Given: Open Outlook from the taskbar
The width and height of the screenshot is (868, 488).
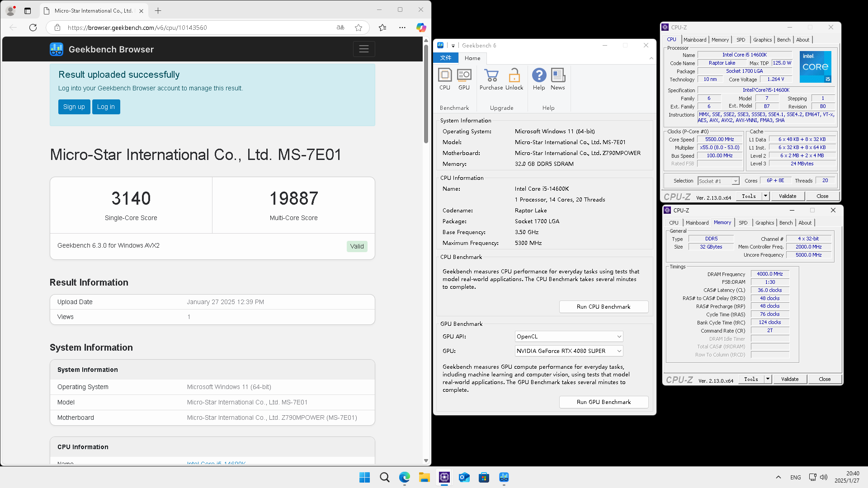Looking at the screenshot, I should coord(464,477).
